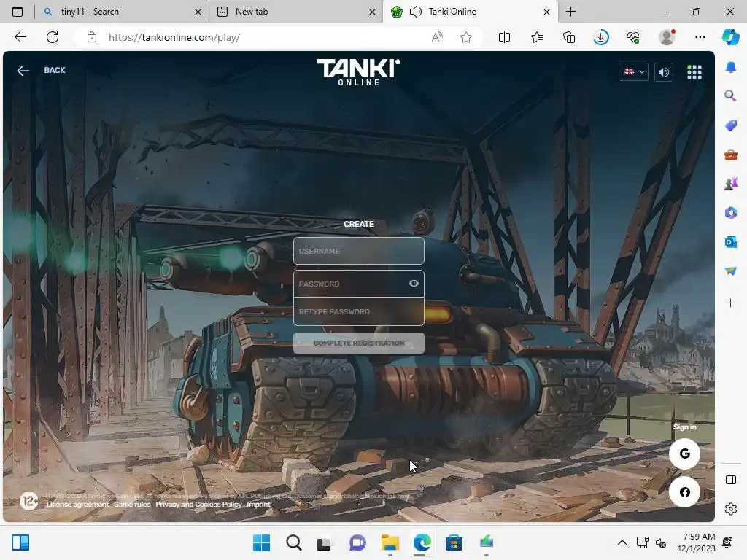Show hidden tray icons chevron
Screen dimensions: 747x560
622,542
